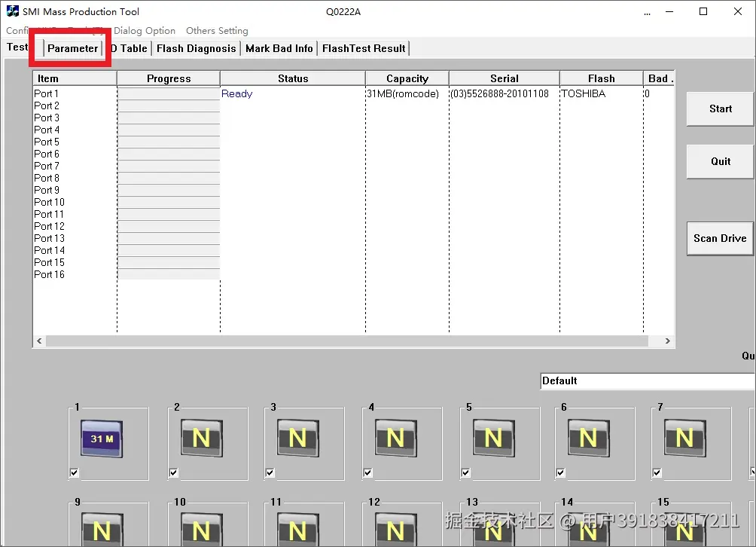
Task: Click the scroll-right arrow of port list
Action: click(667, 341)
